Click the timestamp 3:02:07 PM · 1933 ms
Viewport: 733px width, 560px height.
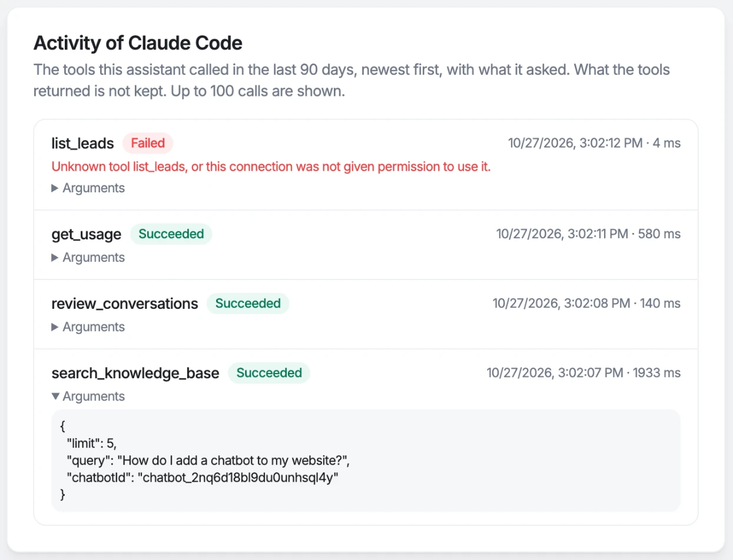tap(583, 373)
